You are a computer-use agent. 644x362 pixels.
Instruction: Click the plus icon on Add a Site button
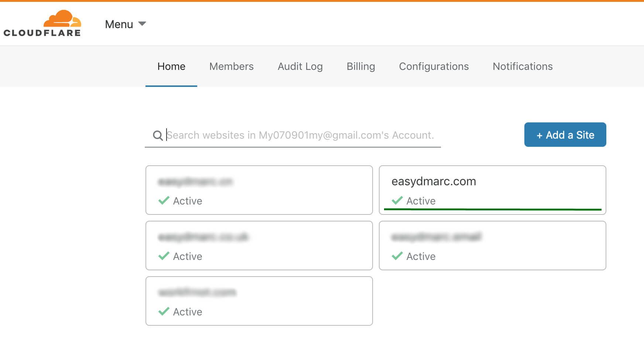[539, 135]
